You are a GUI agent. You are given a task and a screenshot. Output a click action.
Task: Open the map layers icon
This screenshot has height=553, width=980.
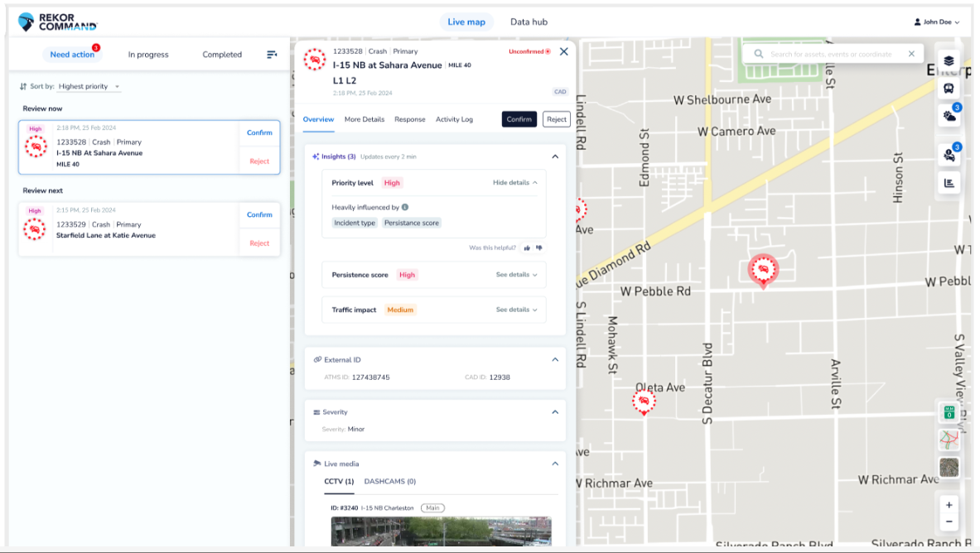pos(949,60)
